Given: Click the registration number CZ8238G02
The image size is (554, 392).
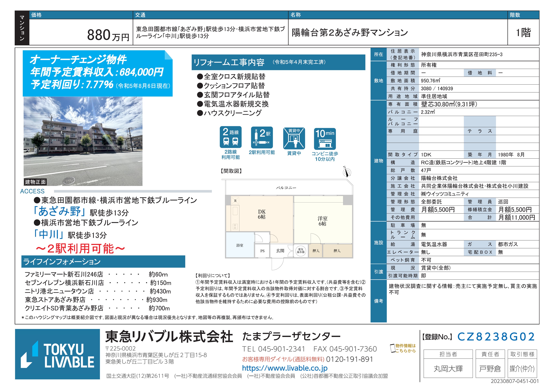Looking at the screenshot, I should pos(496,337).
